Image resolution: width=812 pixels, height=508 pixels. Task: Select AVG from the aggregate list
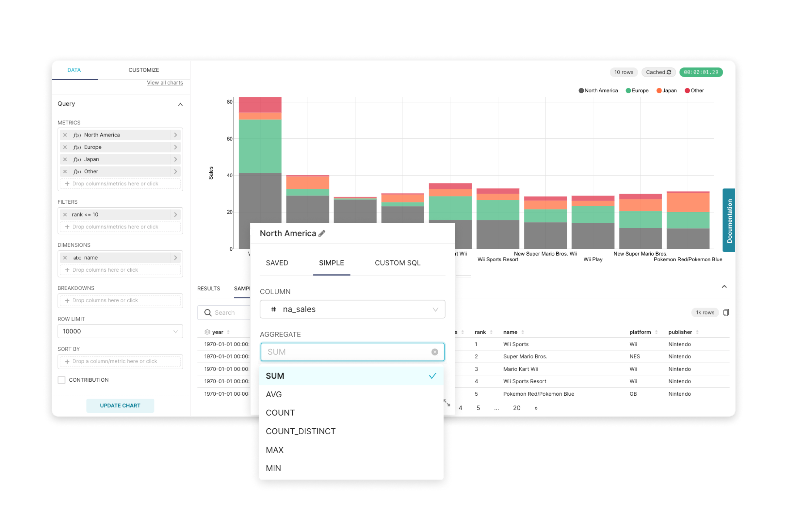[x=274, y=394]
